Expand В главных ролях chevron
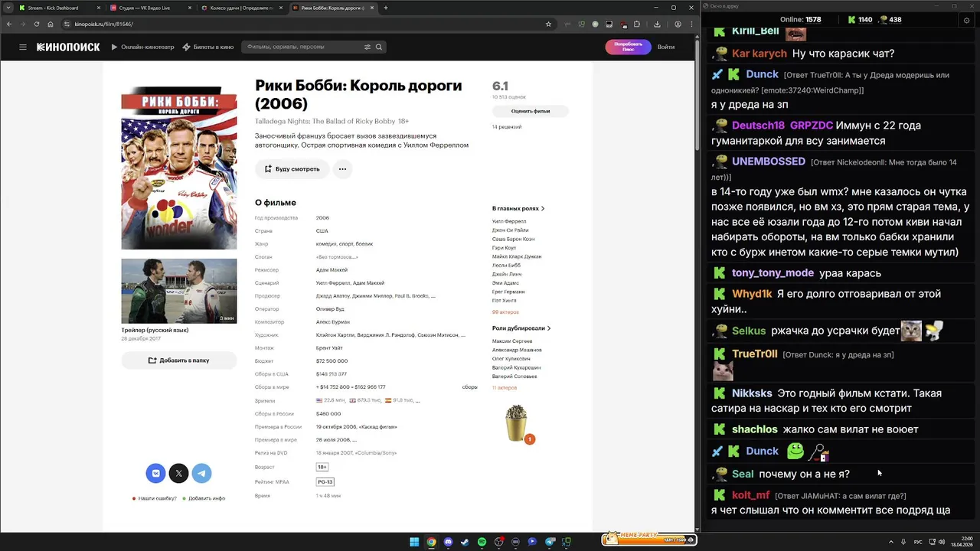980x551 pixels. click(x=543, y=208)
